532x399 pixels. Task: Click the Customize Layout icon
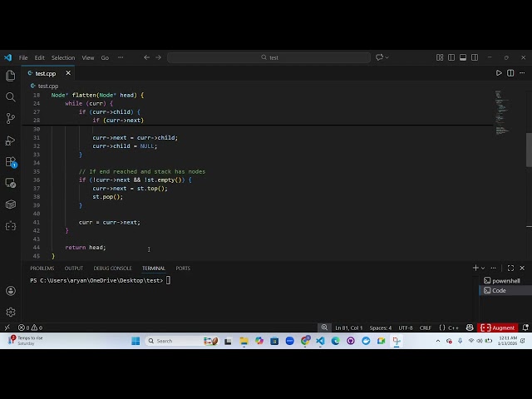pyautogui.click(x=440, y=57)
